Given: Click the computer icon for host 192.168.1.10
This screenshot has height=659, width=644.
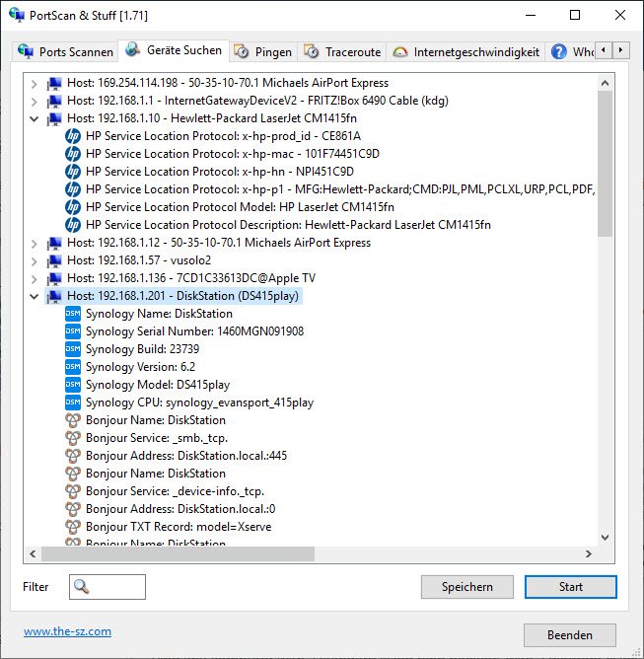Looking at the screenshot, I should tap(54, 118).
